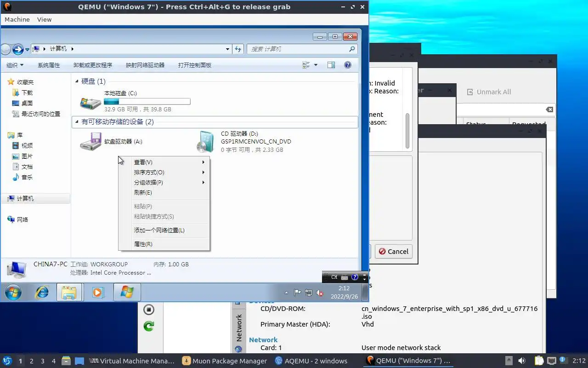The width and height of the screenshot is (588, 368).
Task: Click the host file manager panel icon
Action: [66, 361]
